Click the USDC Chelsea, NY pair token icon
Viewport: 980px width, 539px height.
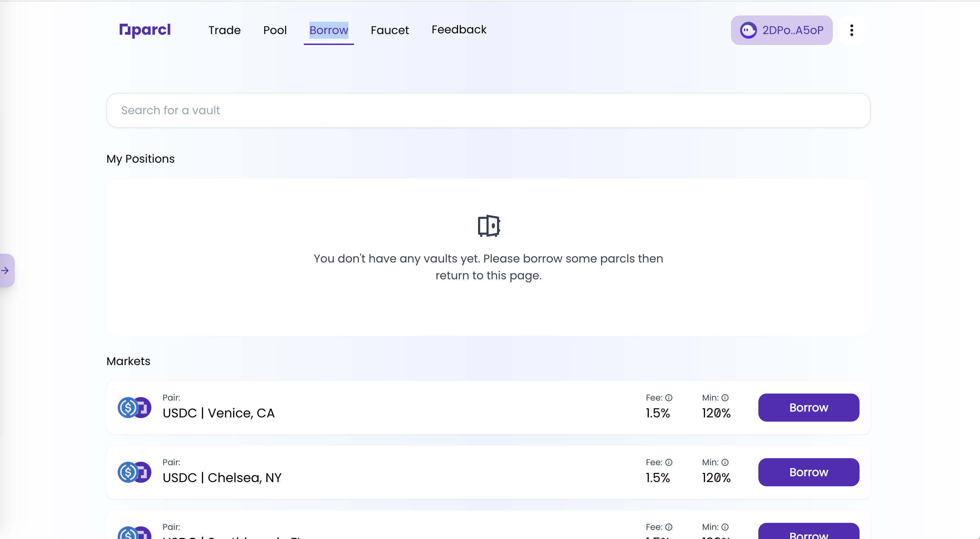(134, 472)
